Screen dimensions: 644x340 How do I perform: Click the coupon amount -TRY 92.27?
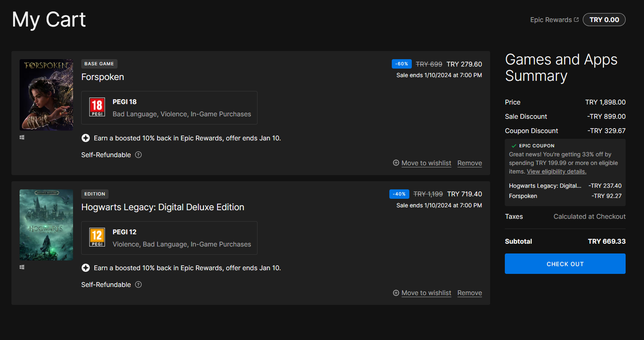(606, 196)
